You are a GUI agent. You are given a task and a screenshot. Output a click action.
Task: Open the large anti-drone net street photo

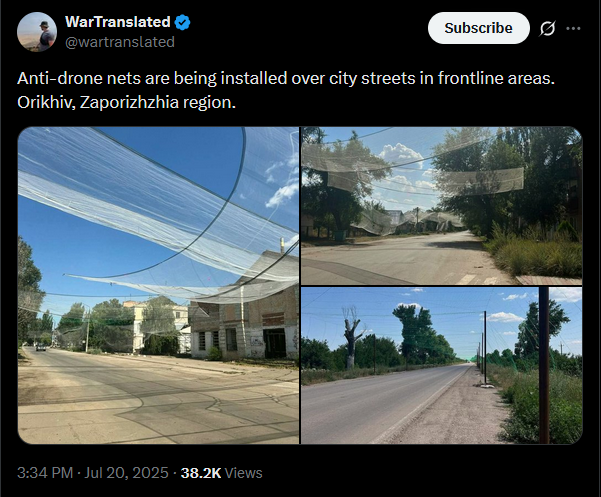(x=158, y=285)
